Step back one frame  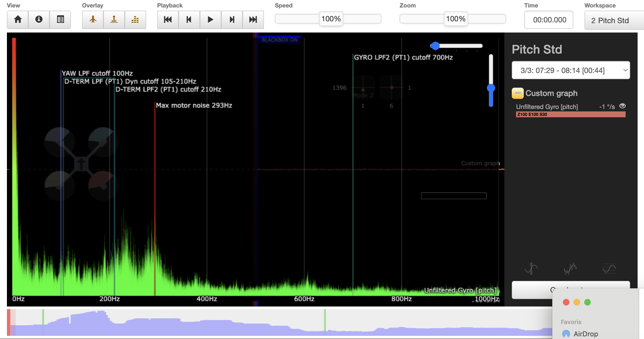pyautogui.click(x=189, y=19)
